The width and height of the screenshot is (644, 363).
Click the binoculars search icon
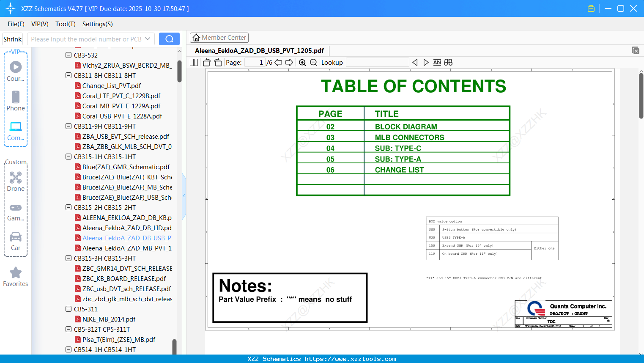448,62
